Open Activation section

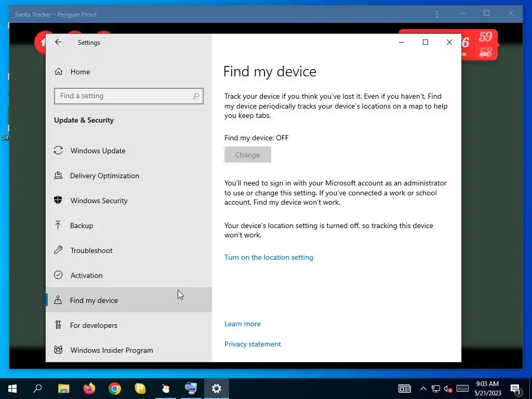click(129, 275)
